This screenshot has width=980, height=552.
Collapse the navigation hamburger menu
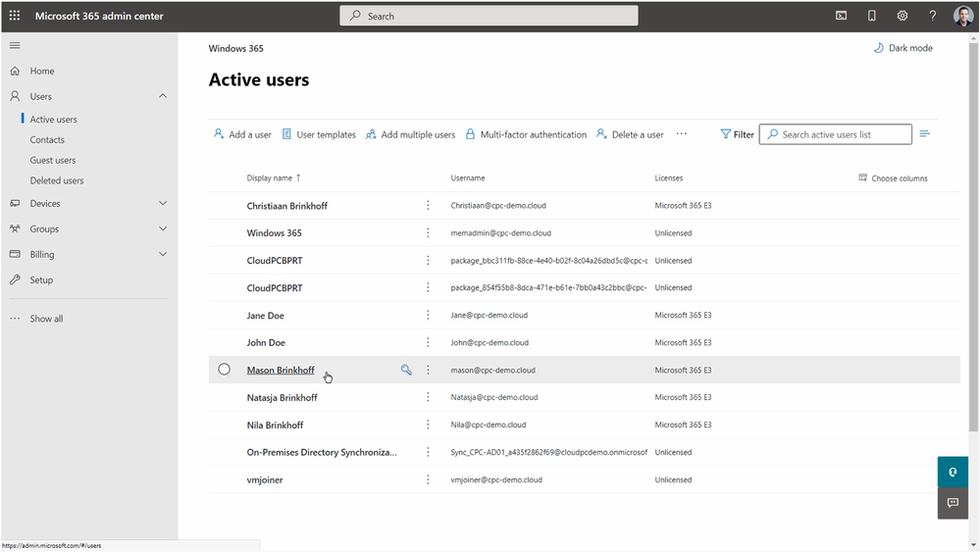[15, 45]
